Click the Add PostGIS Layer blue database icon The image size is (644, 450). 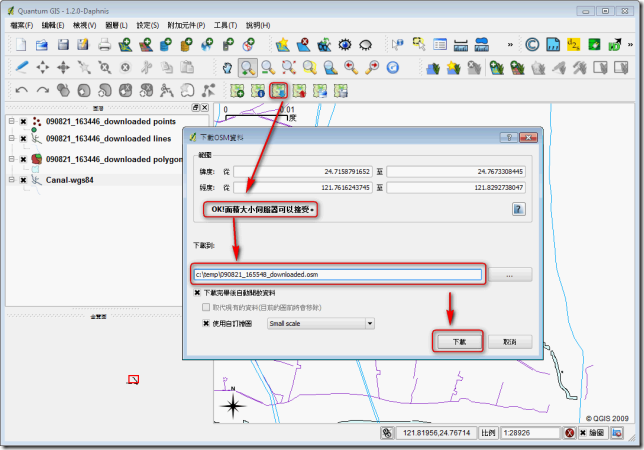pos(166,44)
